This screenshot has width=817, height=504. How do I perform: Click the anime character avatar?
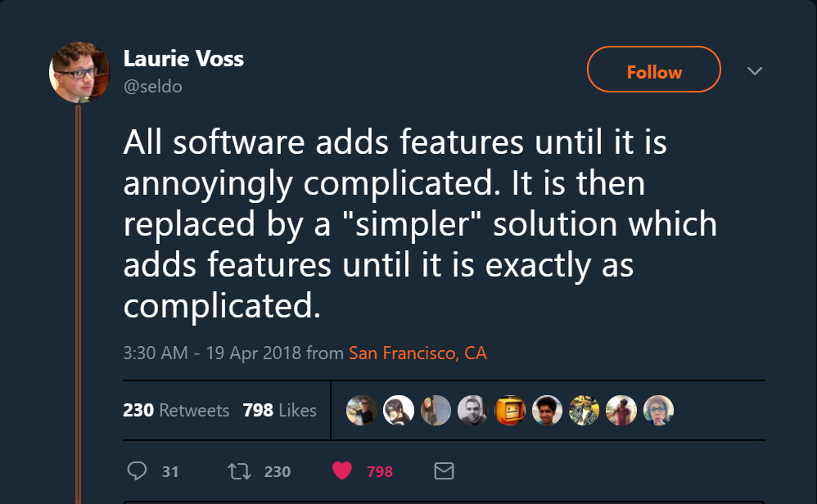coord(398,410)
